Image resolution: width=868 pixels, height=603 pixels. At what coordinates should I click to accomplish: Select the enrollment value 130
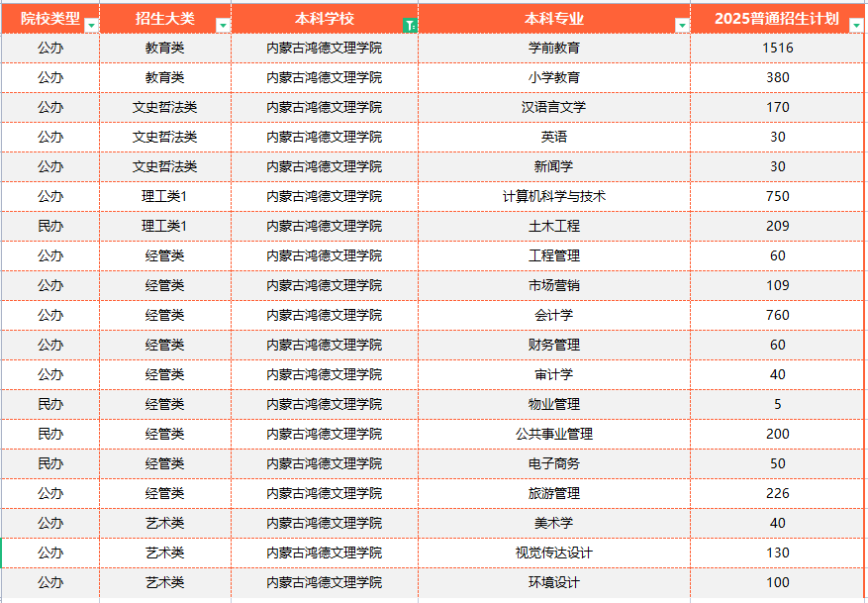click(778, 553)
